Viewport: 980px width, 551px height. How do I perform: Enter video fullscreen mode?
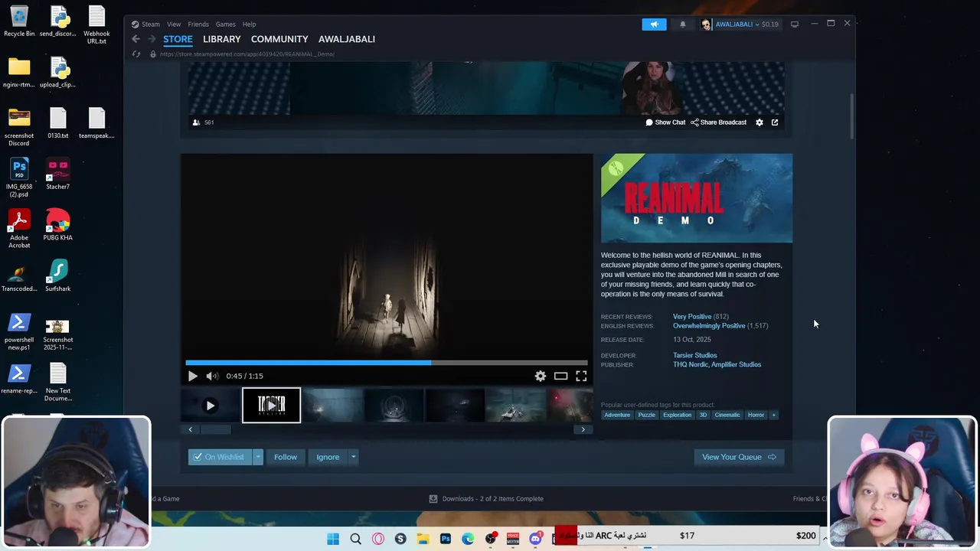click(581, 376)
